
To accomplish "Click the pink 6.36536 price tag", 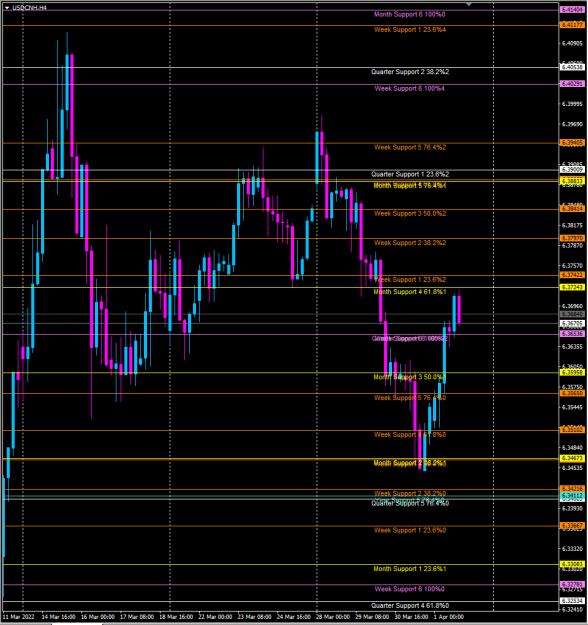I will click(572, 334).
